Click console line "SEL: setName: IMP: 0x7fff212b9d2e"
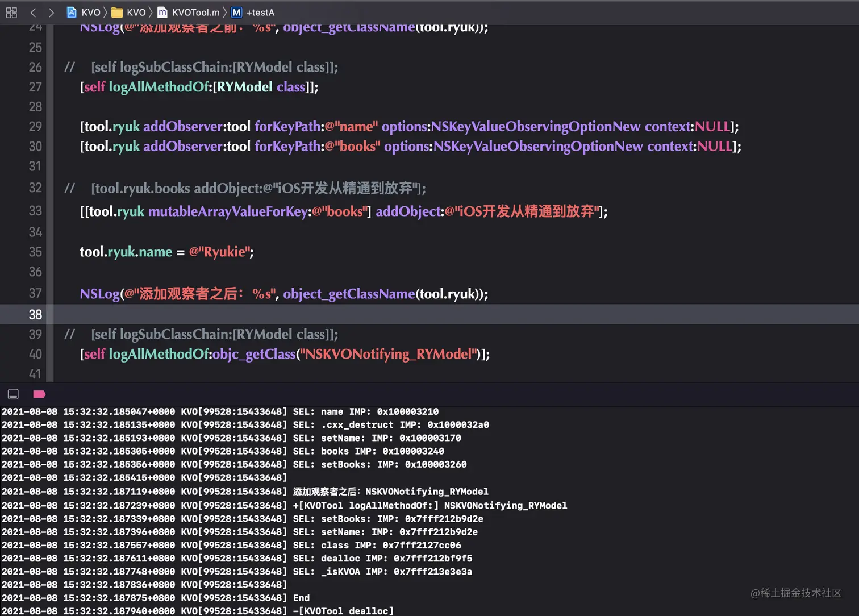This screenshot has width=859, height=616. (239, 532)
